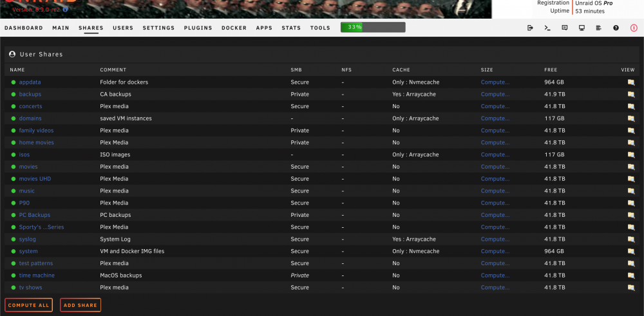This screenshot has width=644, height=316.
Task: Click the User Shares header icon
Action: click(12, 54)
